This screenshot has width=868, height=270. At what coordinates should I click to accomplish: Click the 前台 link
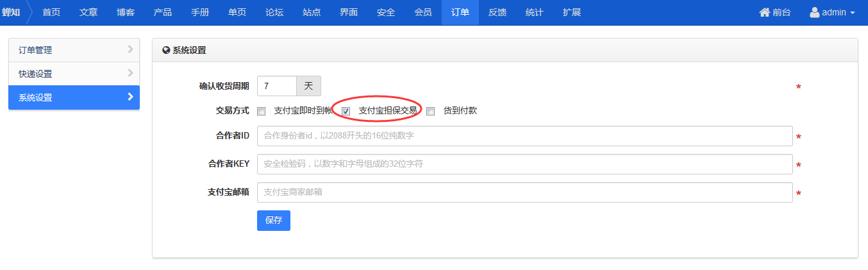(774, 12)
